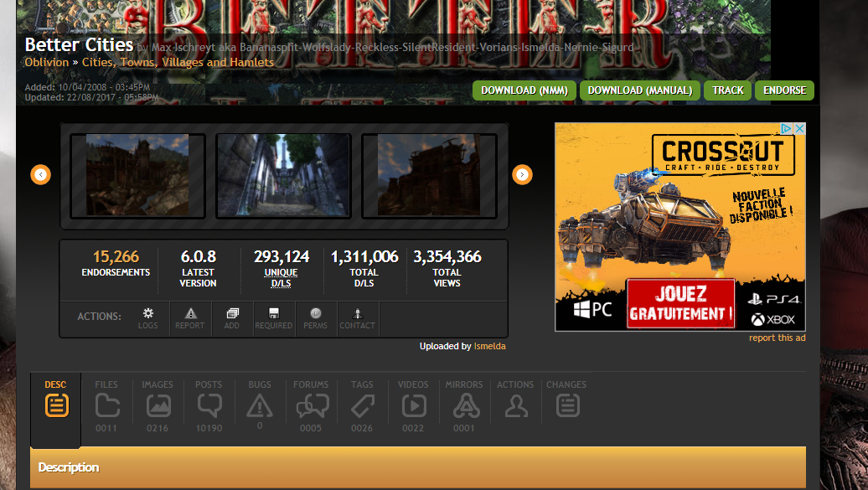Screen dimensions: 868x490
Task: Open the first castle screenshot thumbnail
Action: coord(137,176)
